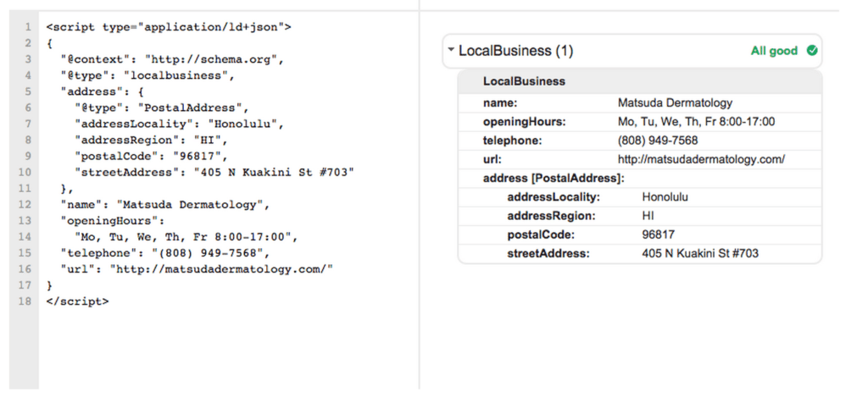This screenshot has height=403, width=868.
Task: Click the address [PostalAddress] row
Action: (640, 179)
